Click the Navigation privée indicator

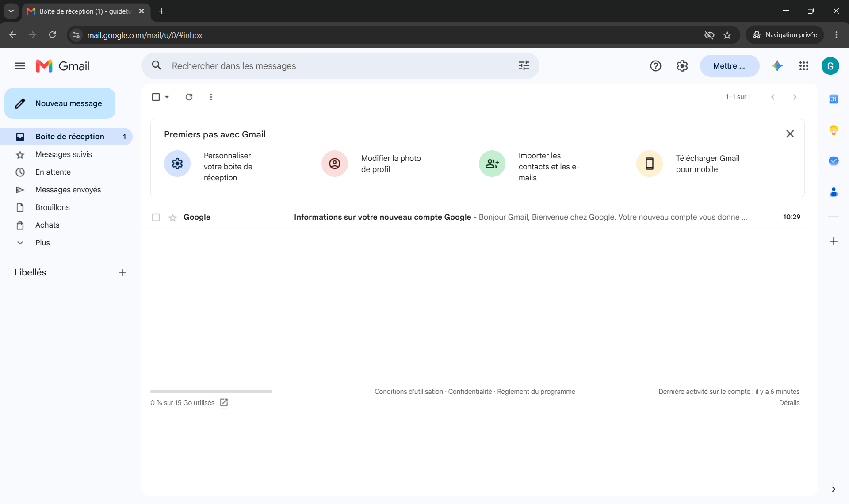[785, 35]
